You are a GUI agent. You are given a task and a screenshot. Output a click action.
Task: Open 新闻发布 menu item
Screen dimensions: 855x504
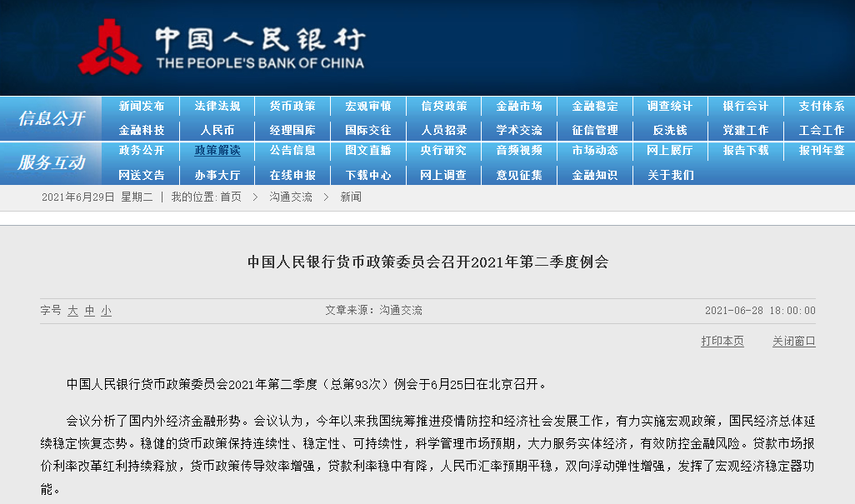141,107
